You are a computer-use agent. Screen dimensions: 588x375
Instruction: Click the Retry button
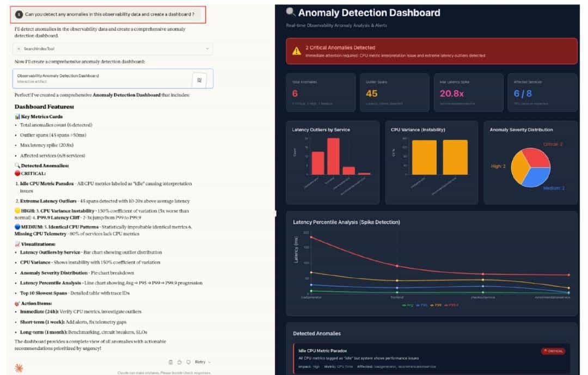tap(200, 362)
